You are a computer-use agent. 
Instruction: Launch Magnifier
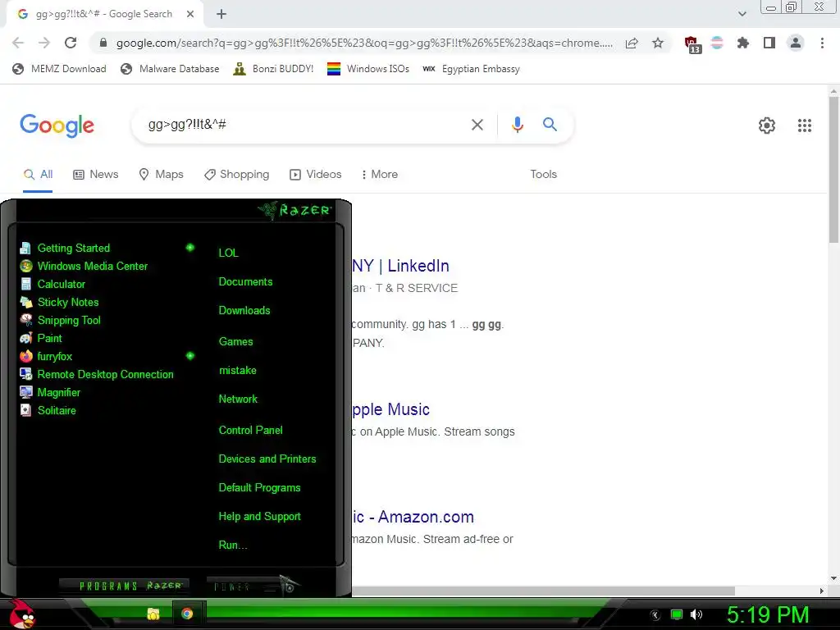(50, 392)
